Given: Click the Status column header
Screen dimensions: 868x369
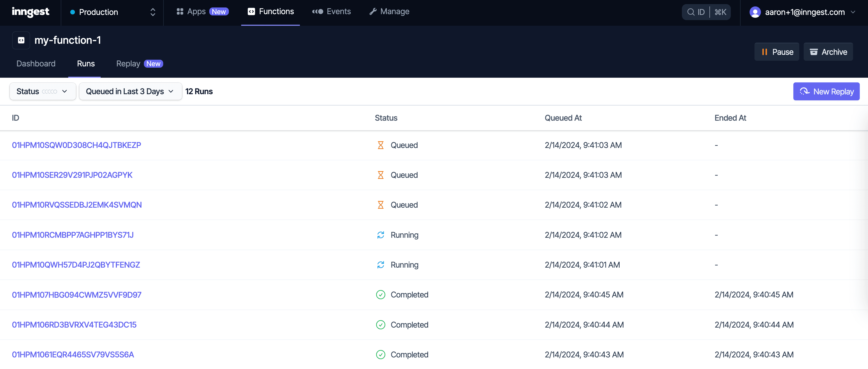Looking at the screenshot, I should pyautogui.click(x=386, y=118).
